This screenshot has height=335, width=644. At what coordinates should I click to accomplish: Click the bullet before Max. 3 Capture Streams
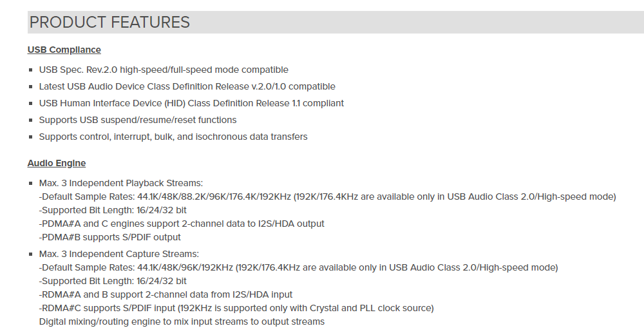coord(31,254)
